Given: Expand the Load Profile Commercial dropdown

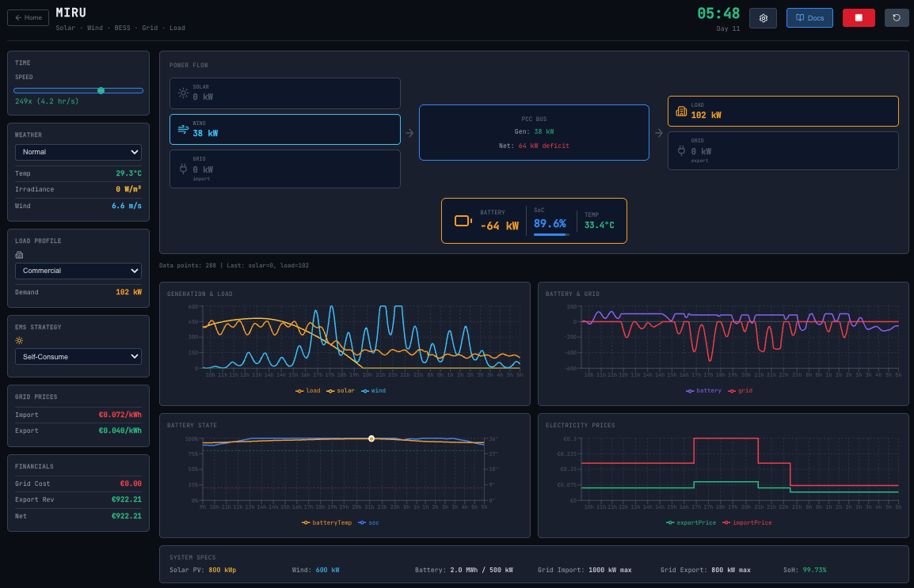Looking at the screenshot, I should pyautogui.click(x=78, y=271).
